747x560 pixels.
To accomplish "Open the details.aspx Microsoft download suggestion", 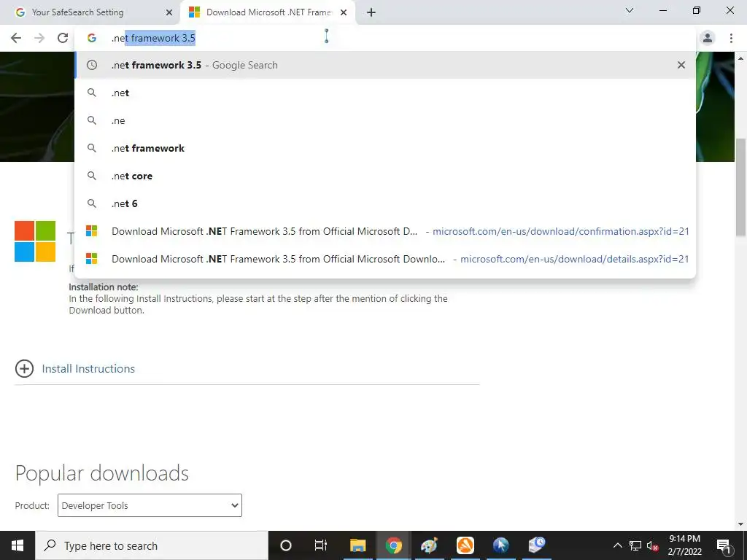I will point(385,259).
